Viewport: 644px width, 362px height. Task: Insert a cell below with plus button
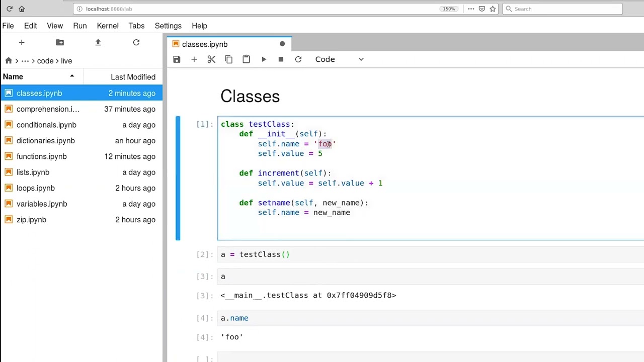tap(194, 59)
